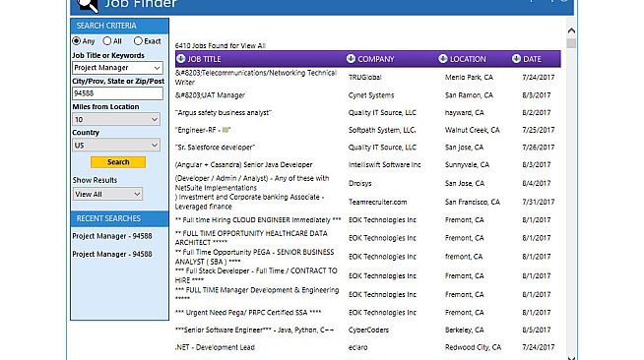The height and width of the screenshot is (360, 644).
Task: Open Urgent Need Pega/PRPC Certified SSA
Action: pos(248,313)
